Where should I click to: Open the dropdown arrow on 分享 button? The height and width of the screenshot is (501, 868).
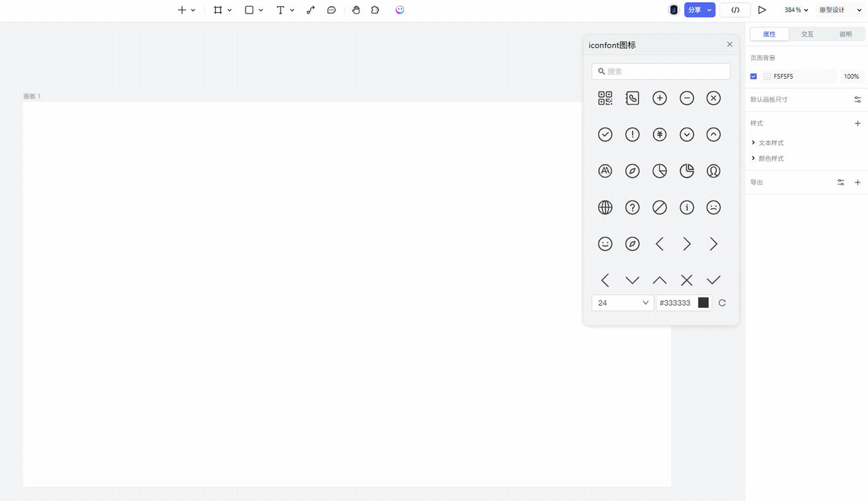coord(709,10)
